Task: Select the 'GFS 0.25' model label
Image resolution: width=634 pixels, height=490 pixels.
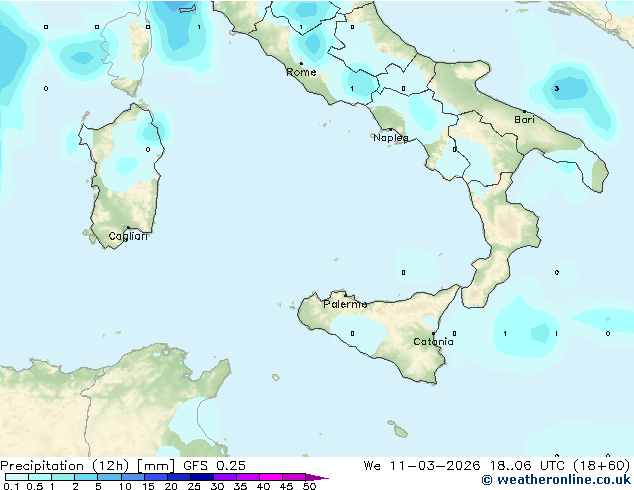Action: coord(214,466)
